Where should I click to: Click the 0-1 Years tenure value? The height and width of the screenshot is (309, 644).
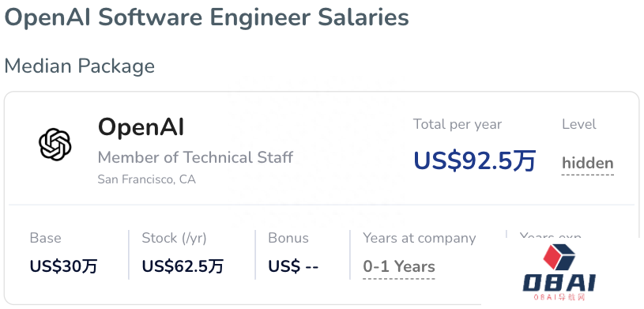pos(399,266)
